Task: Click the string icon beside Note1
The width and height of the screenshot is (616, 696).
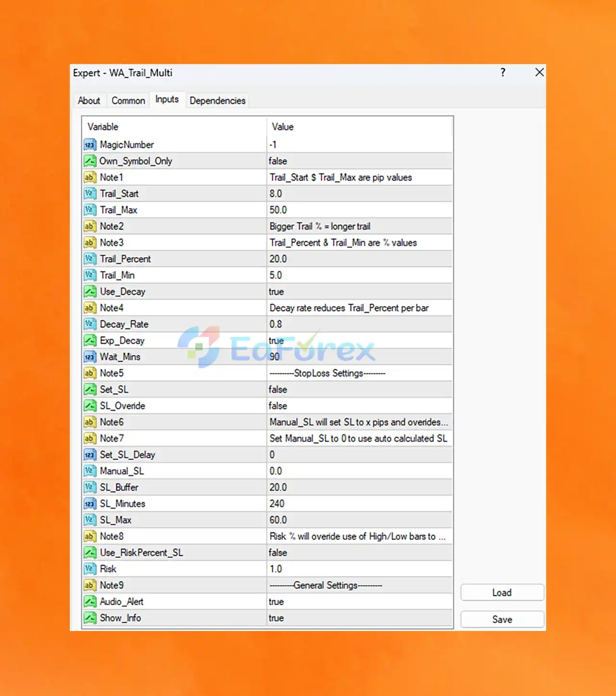Action: point(90,178)
